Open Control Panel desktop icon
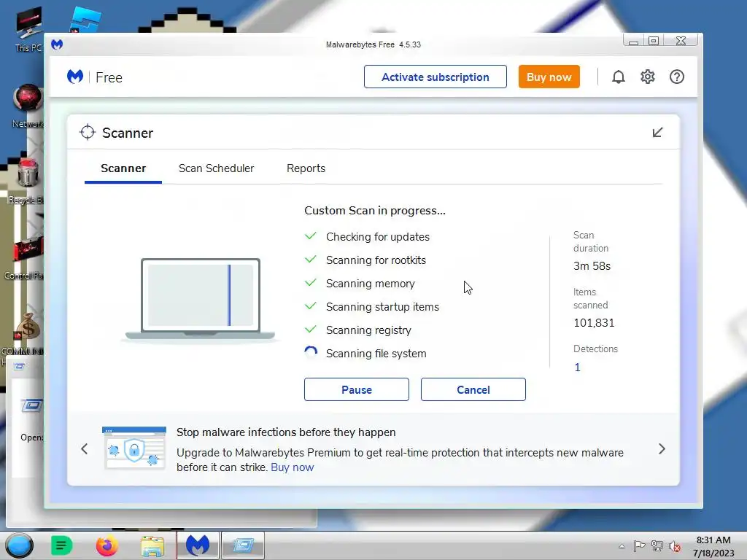Viewport: 747px width, 560px height. click(25, 257)
